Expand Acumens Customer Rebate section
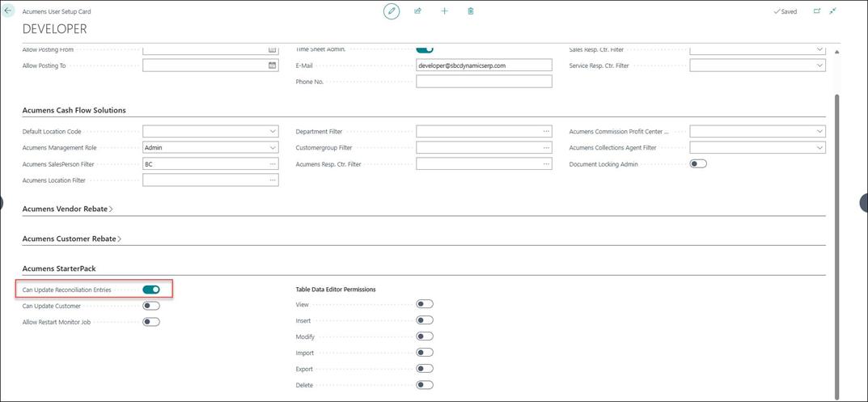868x402 pixels. tap(71, 239)
